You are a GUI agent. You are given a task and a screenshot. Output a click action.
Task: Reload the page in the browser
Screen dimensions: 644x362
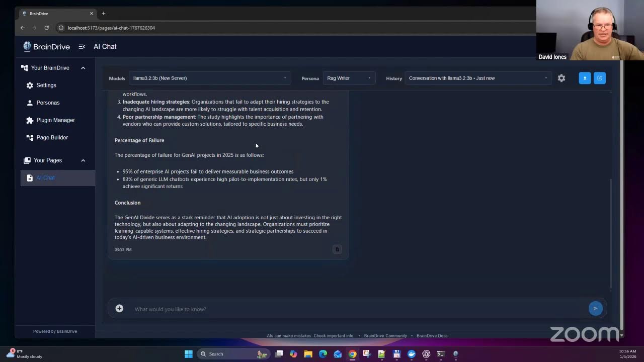pyautogui.click(x=47, y=28)
